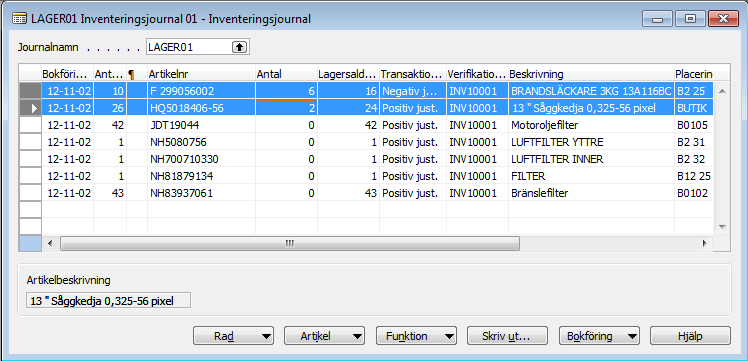Click the Bokföringsdatum column header
The height and width of the screenshot is (361, 748).
tap(67, 74)
